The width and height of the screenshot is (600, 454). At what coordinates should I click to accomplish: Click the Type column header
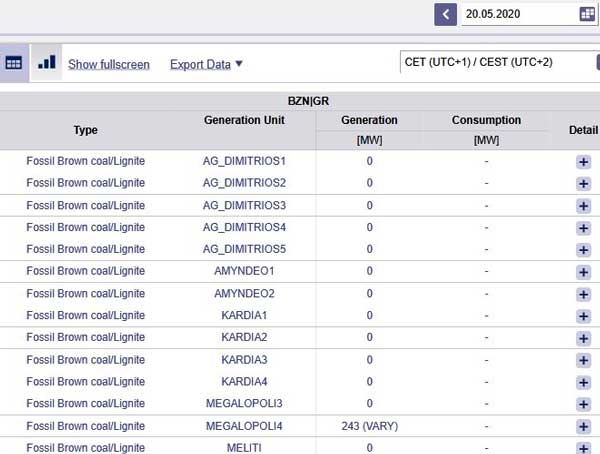pyautogui.click(x=86, y=130)
